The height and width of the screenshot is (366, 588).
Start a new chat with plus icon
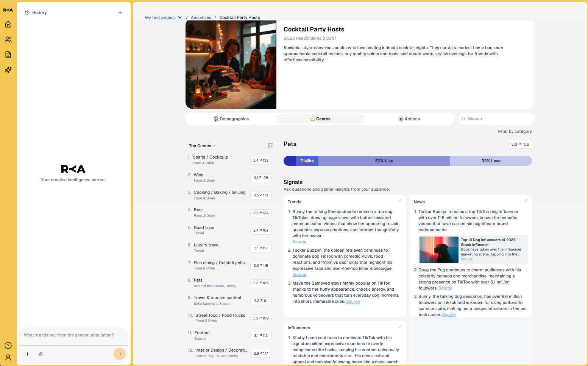120,12
